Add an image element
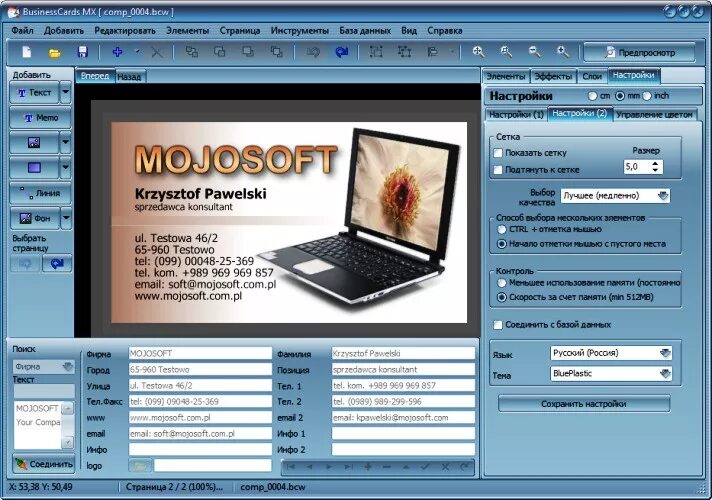Image resolution: width=712 pixels, height=500 pixels. tap(35, 143)
